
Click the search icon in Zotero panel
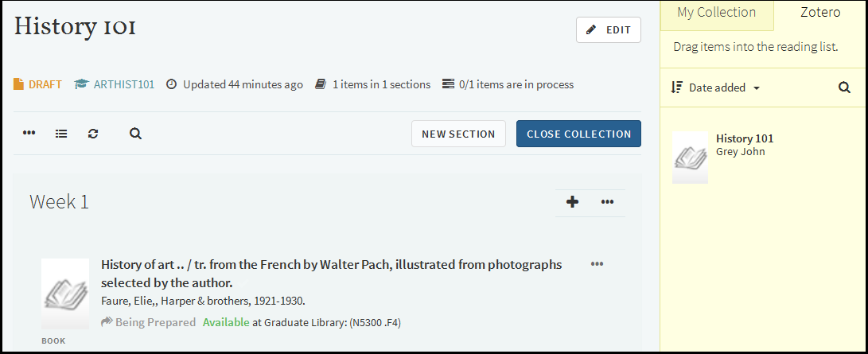coord(844,88)
